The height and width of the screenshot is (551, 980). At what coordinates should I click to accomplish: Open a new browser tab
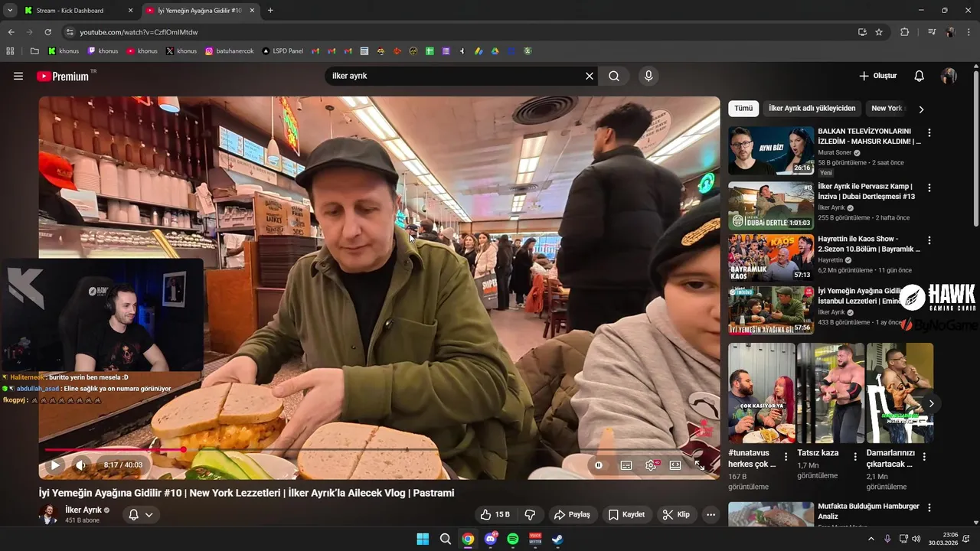[270, 11]
